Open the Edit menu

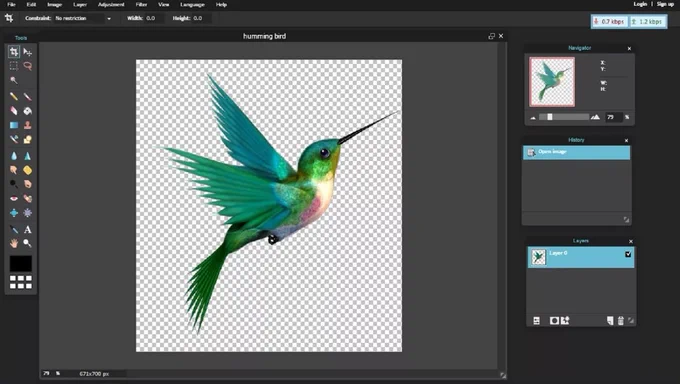(x=31, y=4)
